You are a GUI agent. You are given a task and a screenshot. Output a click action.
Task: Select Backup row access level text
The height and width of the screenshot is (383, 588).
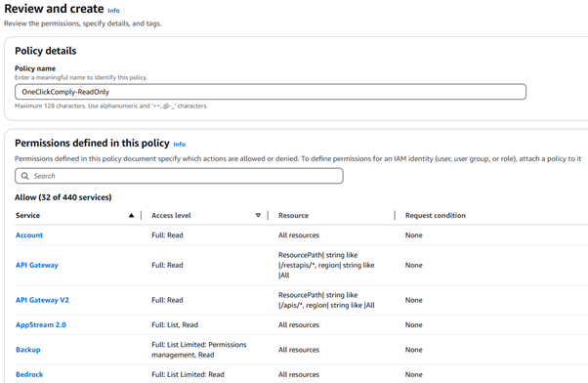click(199, 350)
